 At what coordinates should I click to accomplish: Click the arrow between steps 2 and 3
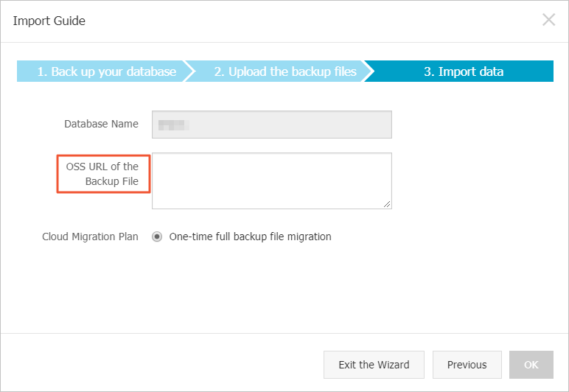pos(369,71)
